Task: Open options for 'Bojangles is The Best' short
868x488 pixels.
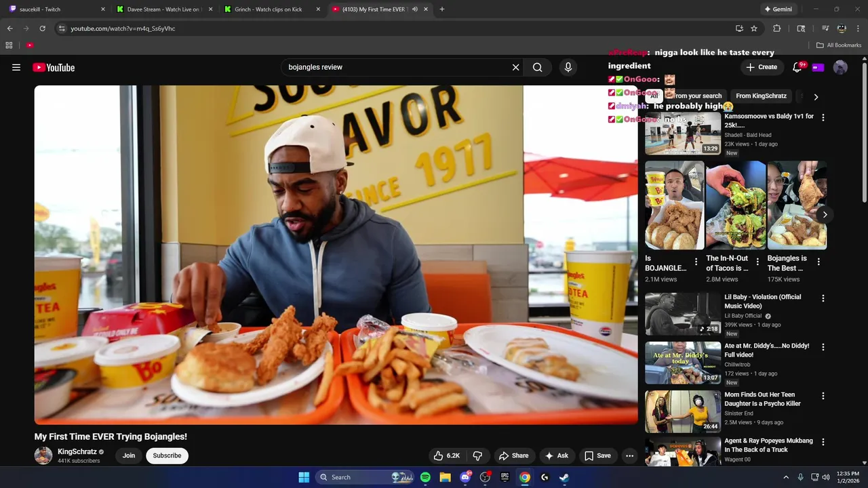Action: click(x=818, y=262)
